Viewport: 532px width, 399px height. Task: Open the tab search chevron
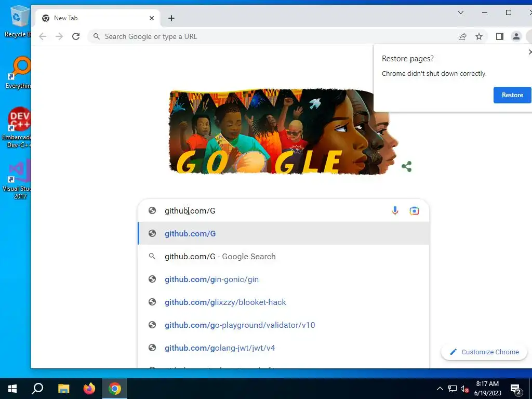tap(461, 12)
